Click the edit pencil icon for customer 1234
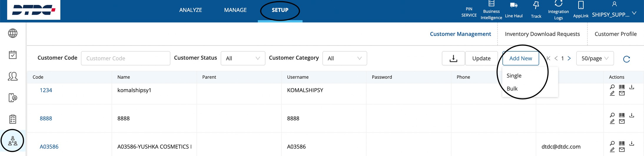 [x=612, y=93]
